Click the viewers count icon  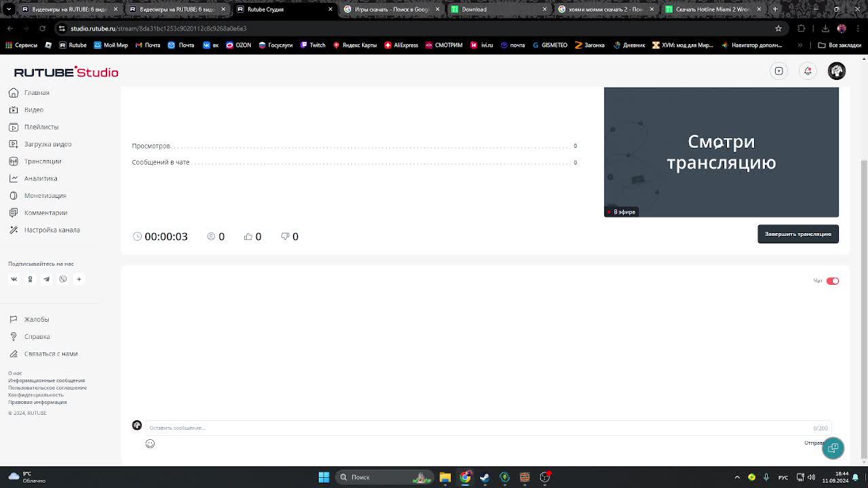point(211,237)
